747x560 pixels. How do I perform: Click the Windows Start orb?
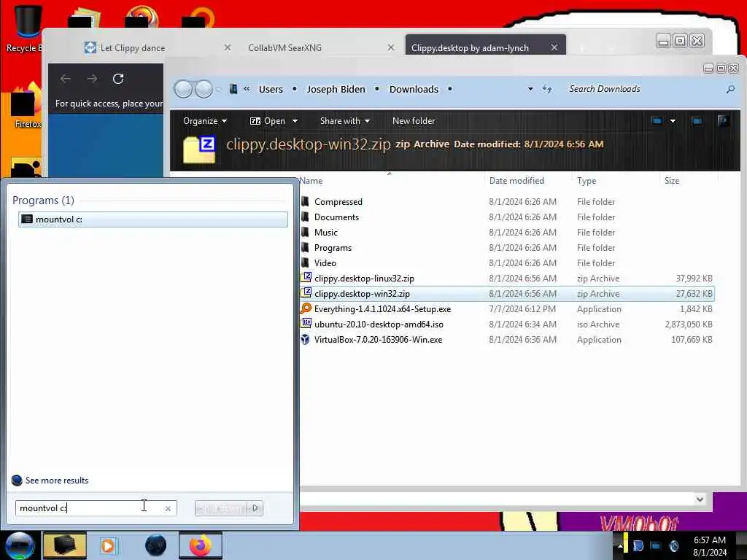click(x=20, y=545)
